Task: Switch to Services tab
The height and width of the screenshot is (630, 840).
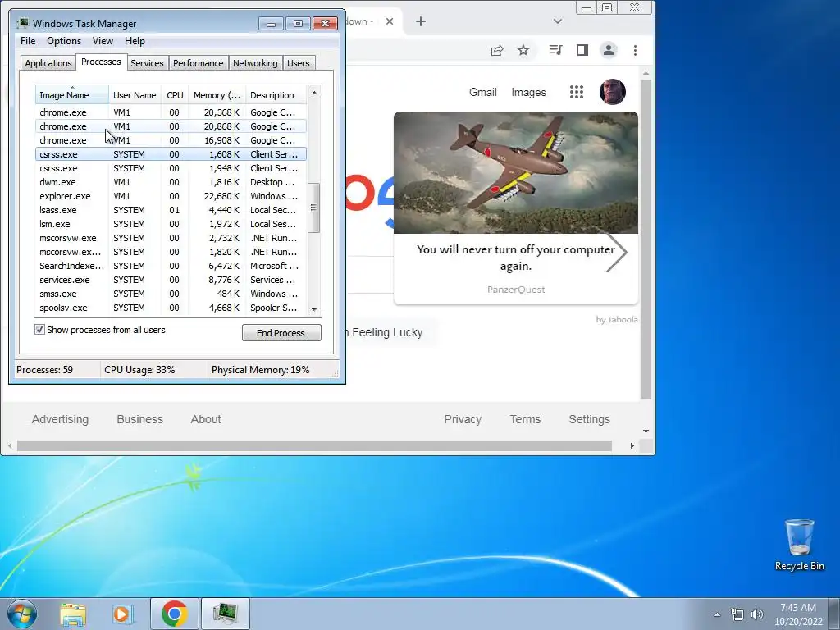Action: (x=147, y=63)
